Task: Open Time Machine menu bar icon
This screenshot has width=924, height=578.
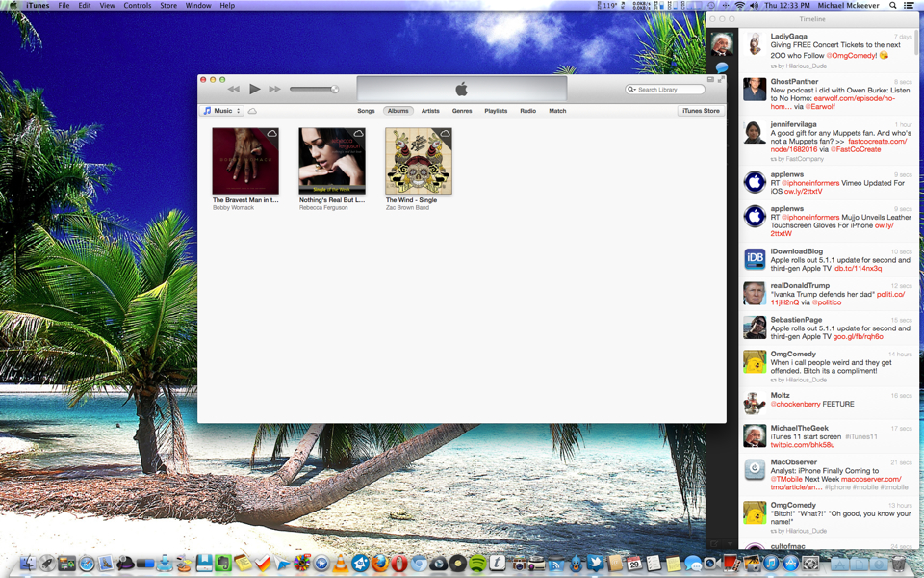Action: point(711,6)
